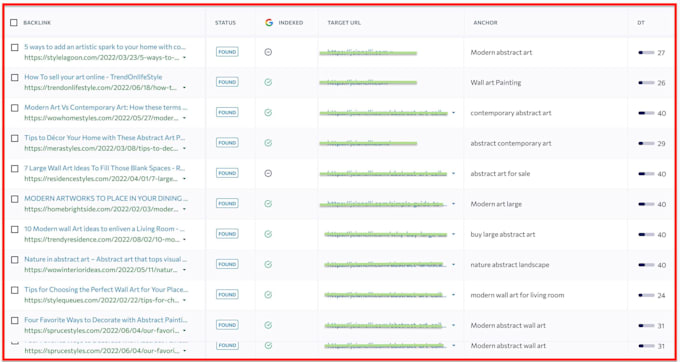Viewport: 680px width, 362px height.
Task: Expand the trendonlifestyle.com URL dropdown arrow
Action: pyautogui.click(x=184, y=88)
